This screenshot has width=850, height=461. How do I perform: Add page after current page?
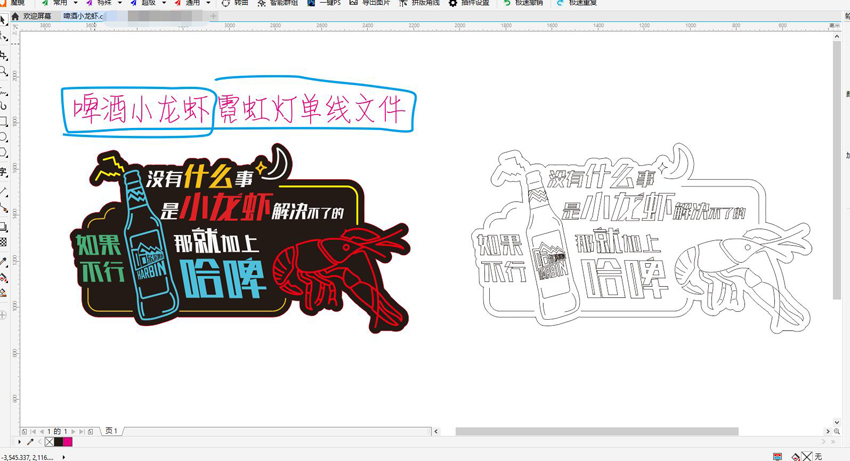pos(91,432)
